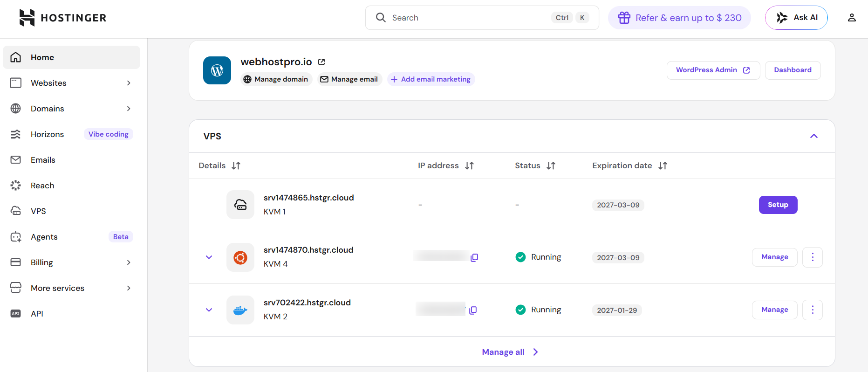
Task: Click the Agents label in sidebar
Action: pyautogui.click(x=44, y=237)
